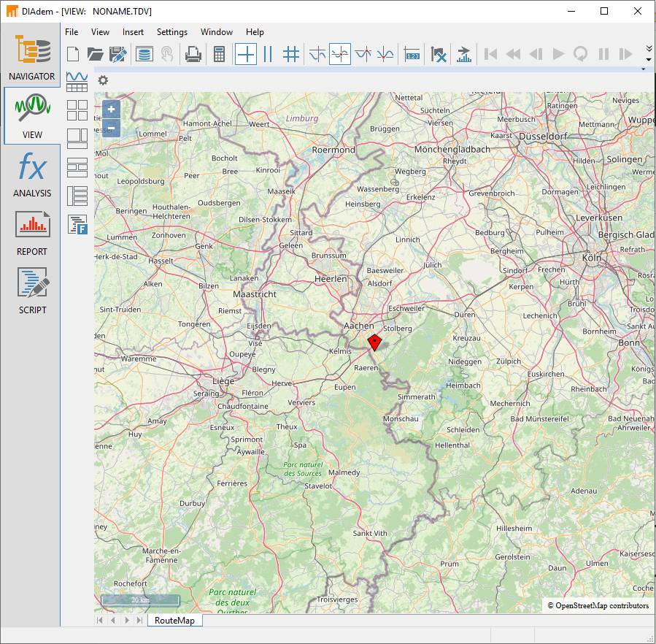
Task: Go to the previous sheet tab
Action: tap(113, 621)
